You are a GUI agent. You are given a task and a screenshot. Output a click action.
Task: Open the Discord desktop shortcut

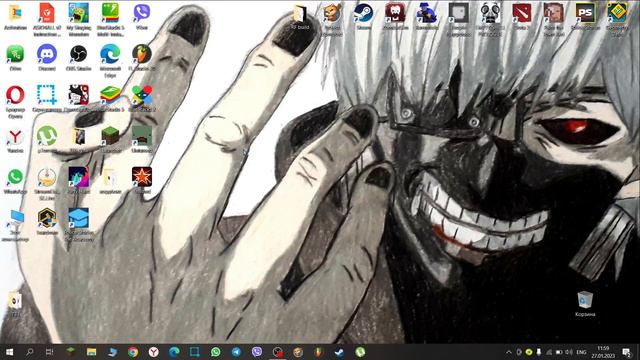47,54
